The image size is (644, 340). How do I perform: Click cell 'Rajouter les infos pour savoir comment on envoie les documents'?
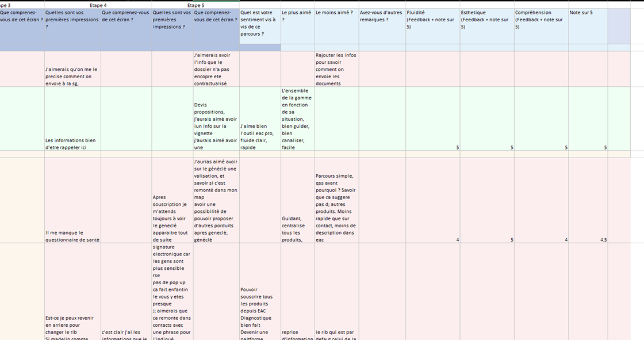pyautogui.click(x=337, y=69)
